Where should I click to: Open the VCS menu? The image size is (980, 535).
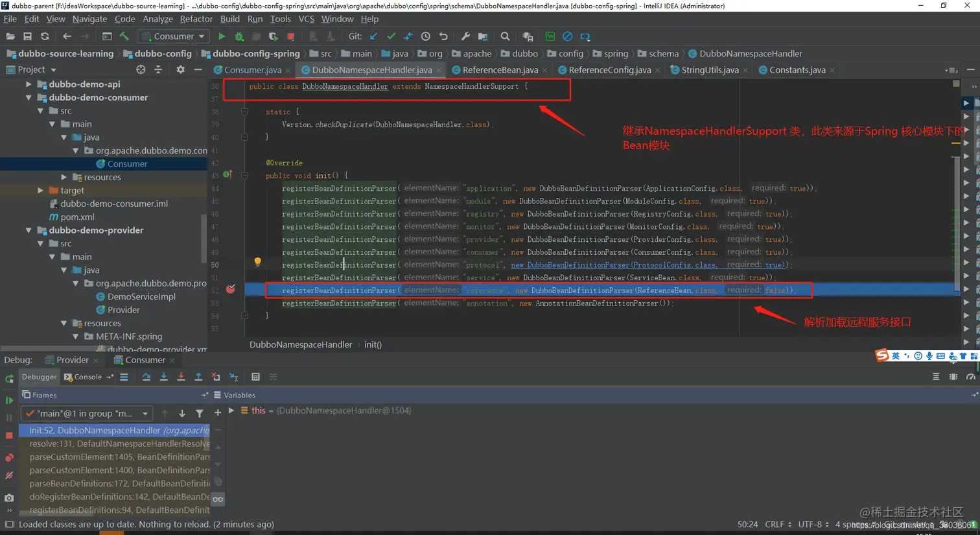pos(306,19)
